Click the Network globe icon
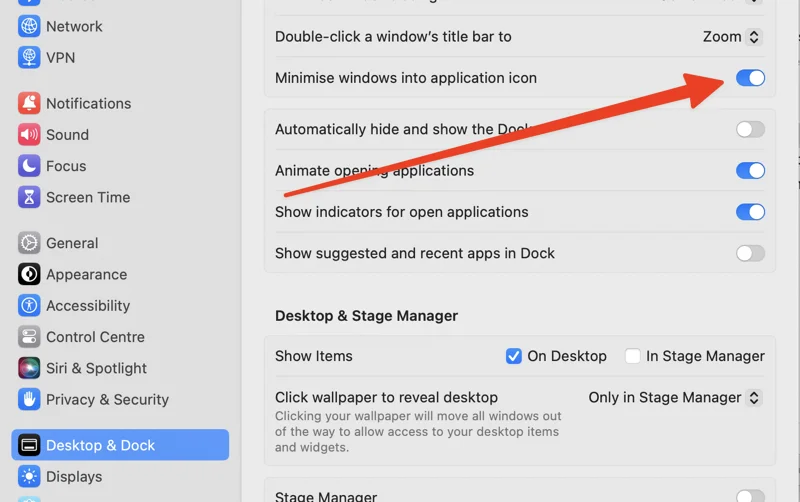 tap(29, 26)
